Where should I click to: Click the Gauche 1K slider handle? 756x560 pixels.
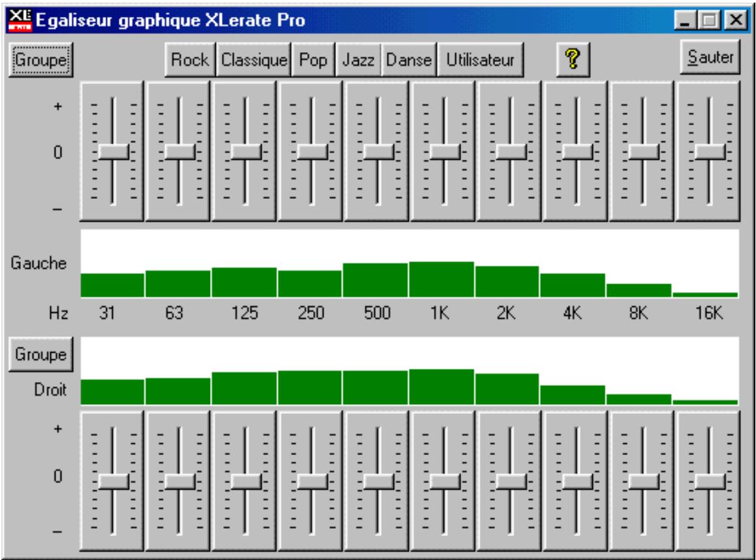click(x=445, y=152)
